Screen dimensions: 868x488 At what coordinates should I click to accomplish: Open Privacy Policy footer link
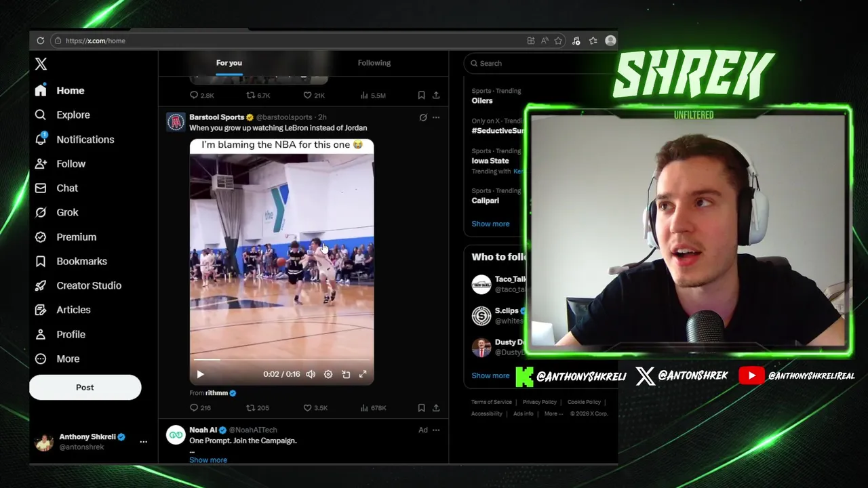pyautogui.click(x=540, y=402)
